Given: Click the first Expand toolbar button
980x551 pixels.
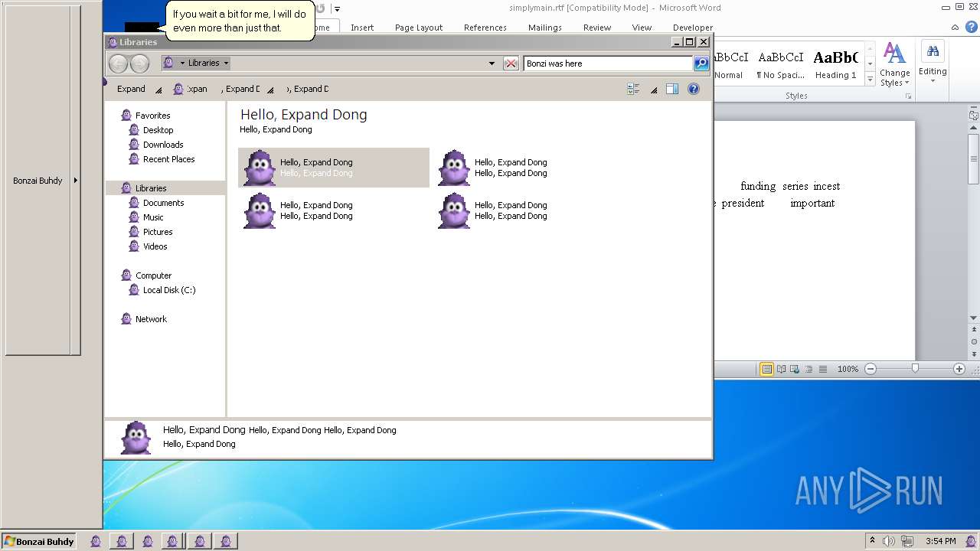Looking at the screenshot, I should point(131,89).
